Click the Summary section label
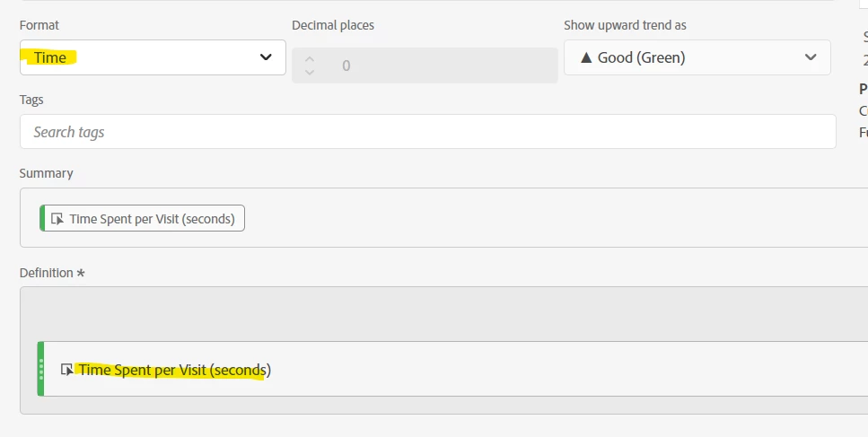This screenshot has height=437, width=868. point(46,173)
